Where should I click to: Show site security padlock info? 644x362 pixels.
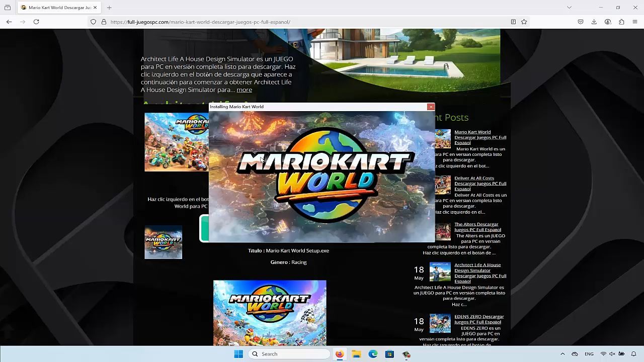(x=104, y=22)
